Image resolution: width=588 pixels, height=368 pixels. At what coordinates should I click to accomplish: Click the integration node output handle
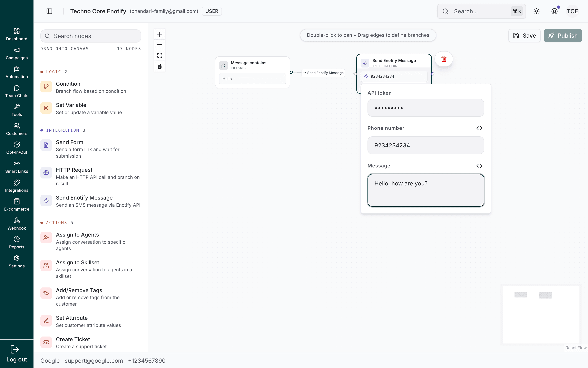point(432,74)
